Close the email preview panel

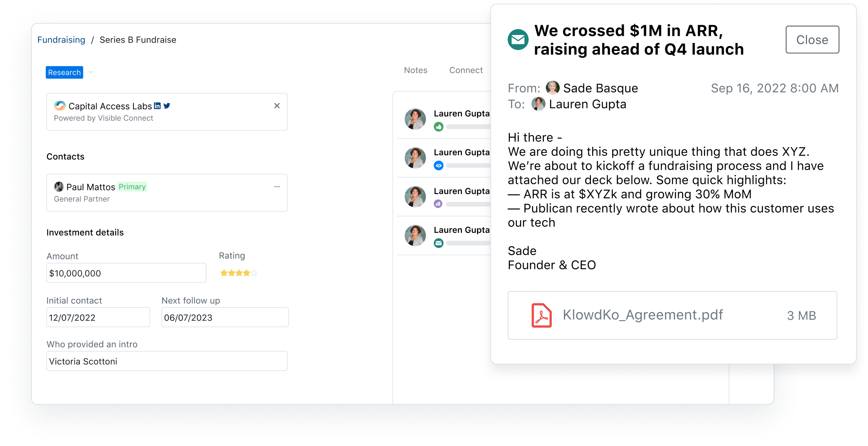click(812, 40)
